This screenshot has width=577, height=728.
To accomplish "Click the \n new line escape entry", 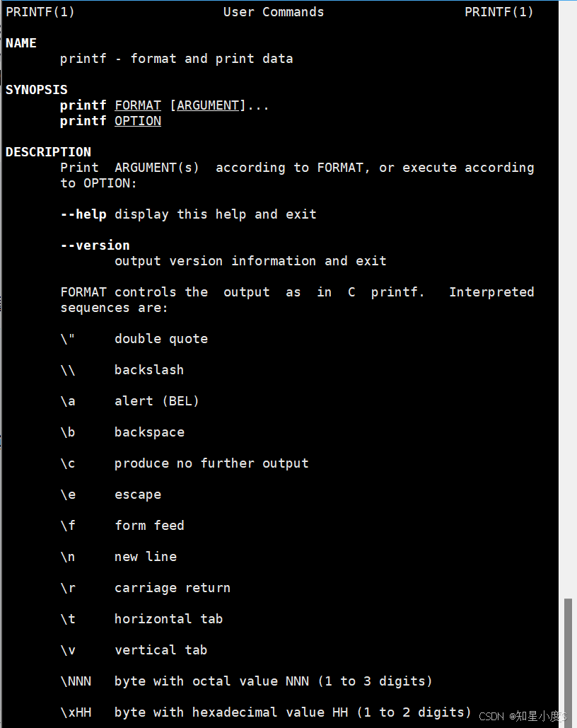I will (x=118, y=557).
